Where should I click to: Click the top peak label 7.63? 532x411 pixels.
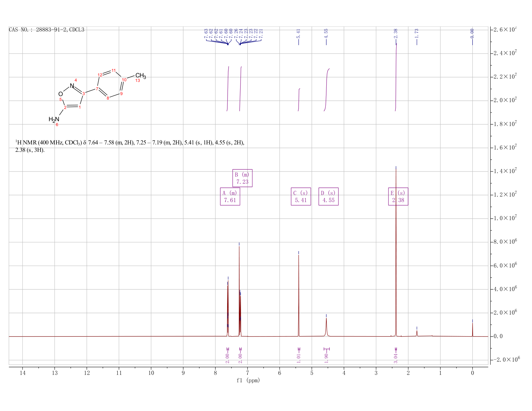pyautogui.click(x=206, y=33)
